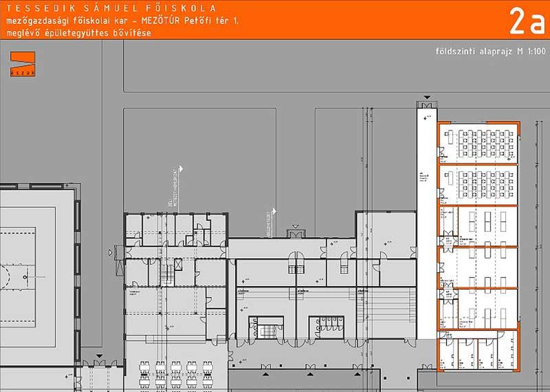Click the toilet stalls block in the lower hall

coord(327,327)
